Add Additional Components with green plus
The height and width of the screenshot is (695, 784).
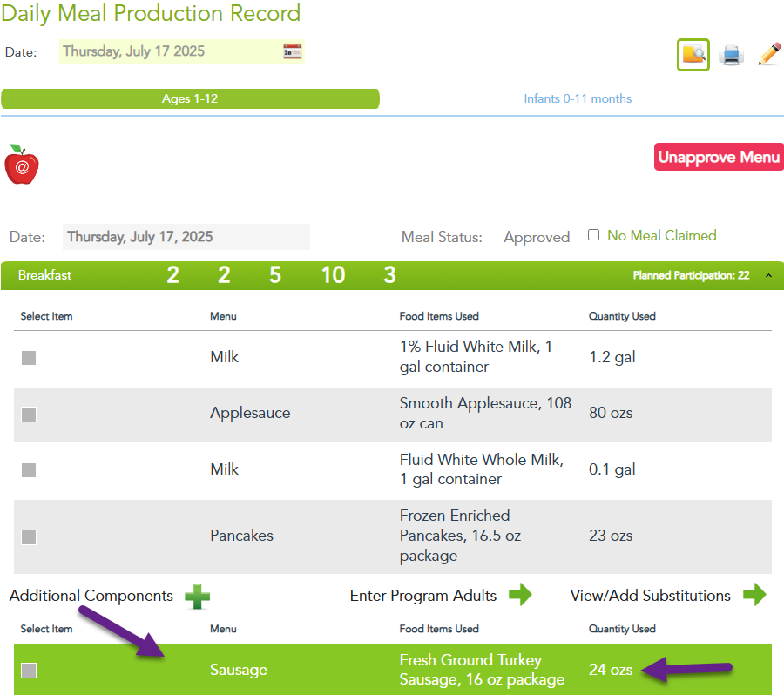click(x=197, y=597)
